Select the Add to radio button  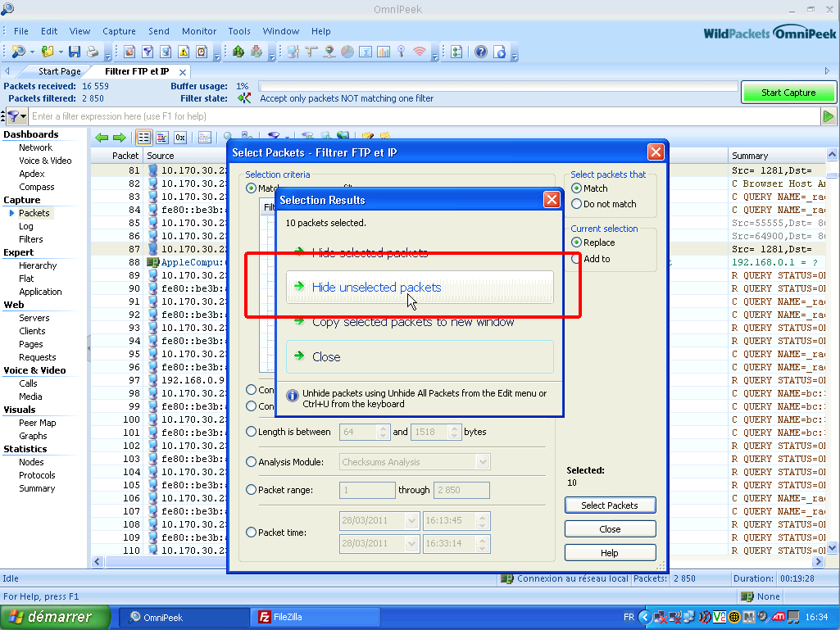coord(576,259)
